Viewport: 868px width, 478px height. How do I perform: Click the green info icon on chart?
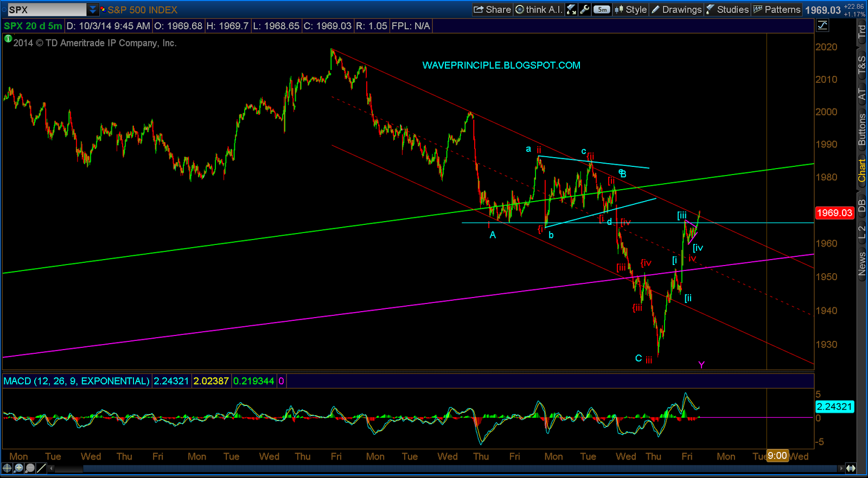tap(8, 38)
